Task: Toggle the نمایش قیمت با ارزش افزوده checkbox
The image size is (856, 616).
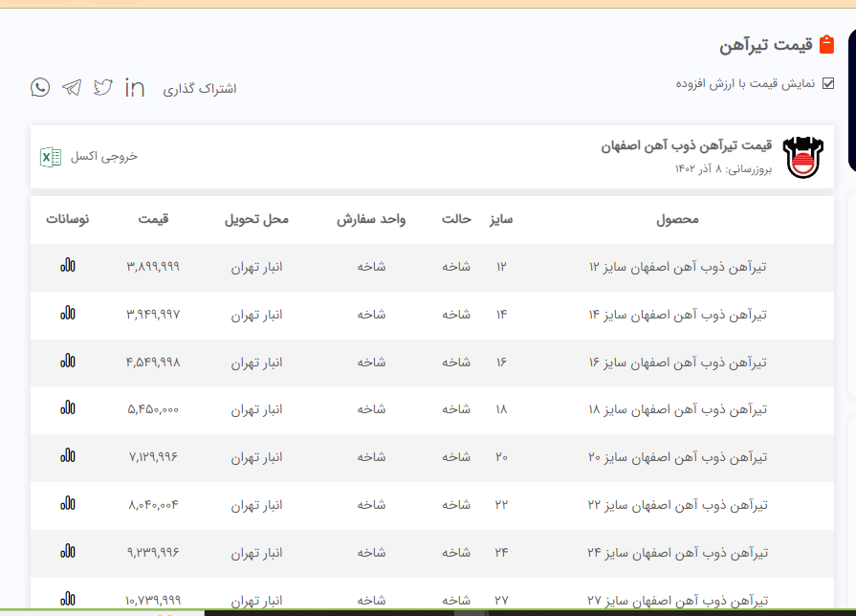Action: [x=828, y=83]
